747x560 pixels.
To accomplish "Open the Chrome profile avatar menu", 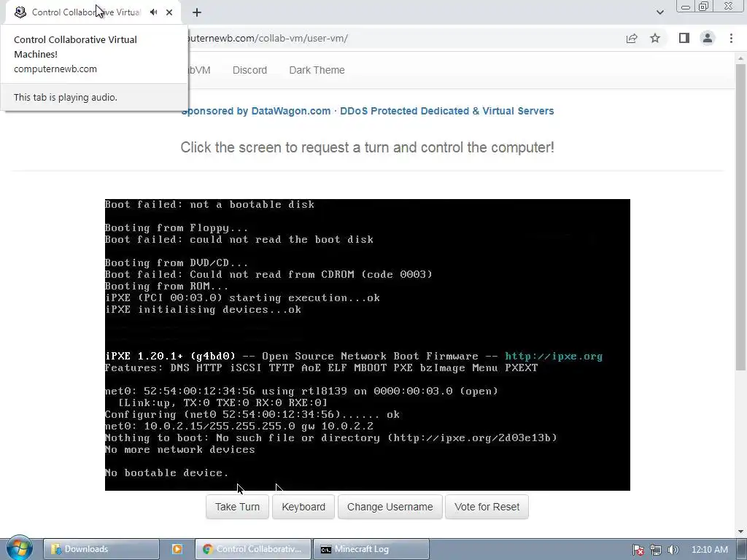I will coord(708,38).
